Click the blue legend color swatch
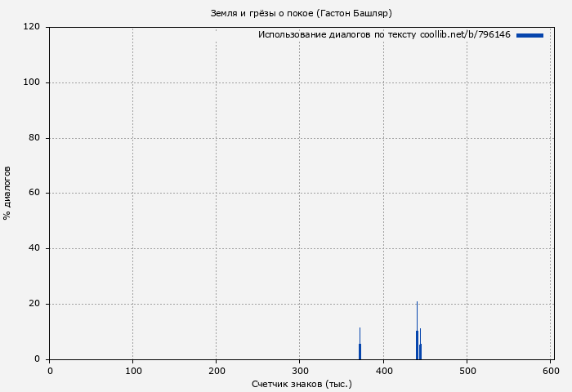The width and height of the screenshot is (572, 392). 530,35
